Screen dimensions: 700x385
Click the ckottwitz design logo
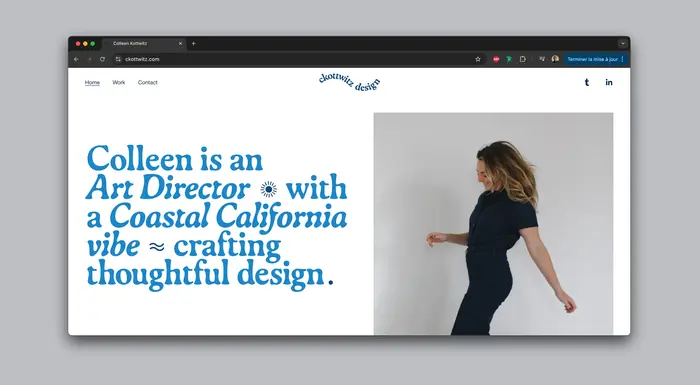click(x=350, y=83)
